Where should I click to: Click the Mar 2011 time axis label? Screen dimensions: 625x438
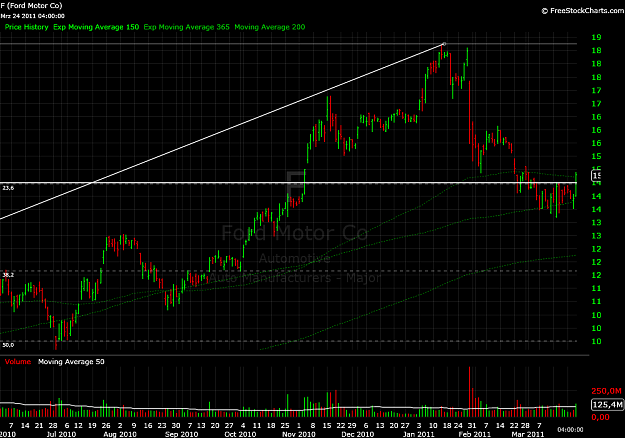tap(528, 434)
